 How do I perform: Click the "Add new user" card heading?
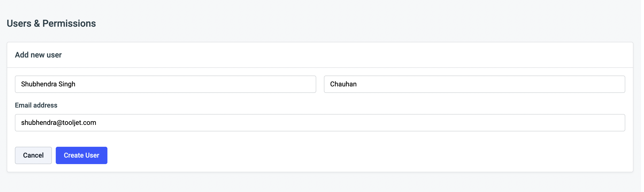(x=38, y=55)
